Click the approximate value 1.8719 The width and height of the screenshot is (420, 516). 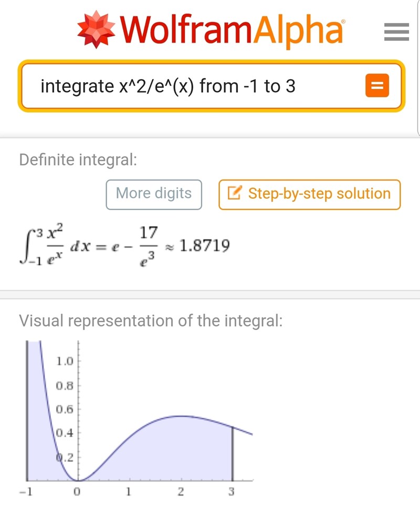204,245
